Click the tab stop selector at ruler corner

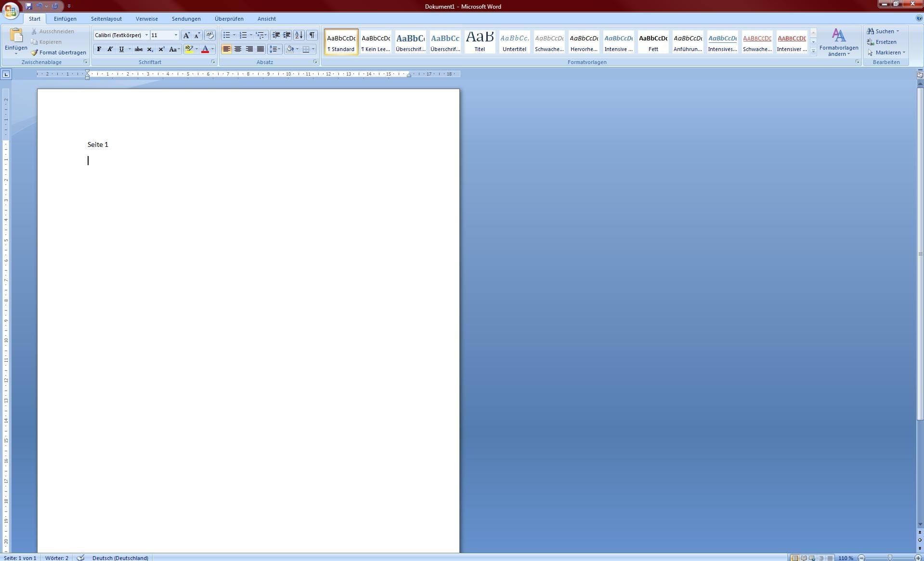click(x=6, y=74)
